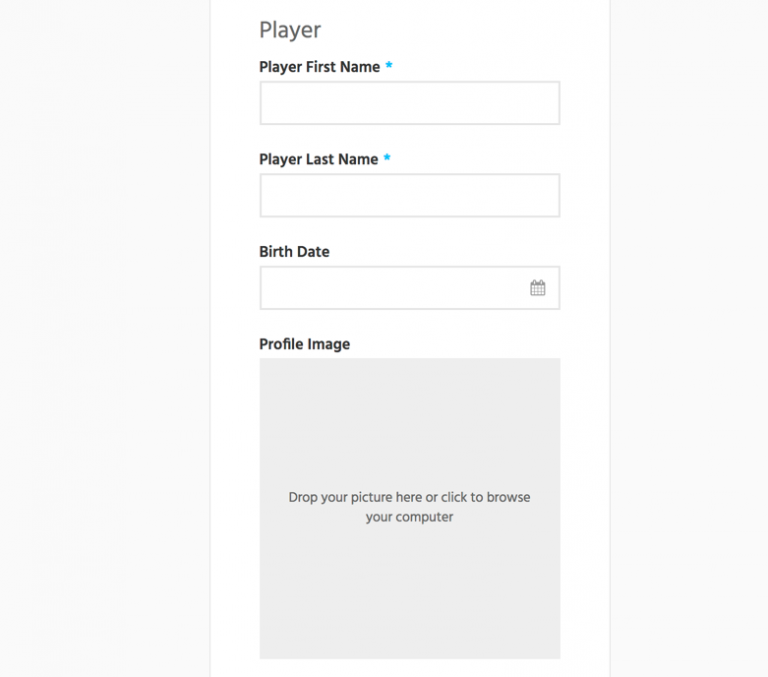Viewport: 768px width, 677px height.
Task: Click the "Birth Date" label text
Action: [x=294, y=252]
